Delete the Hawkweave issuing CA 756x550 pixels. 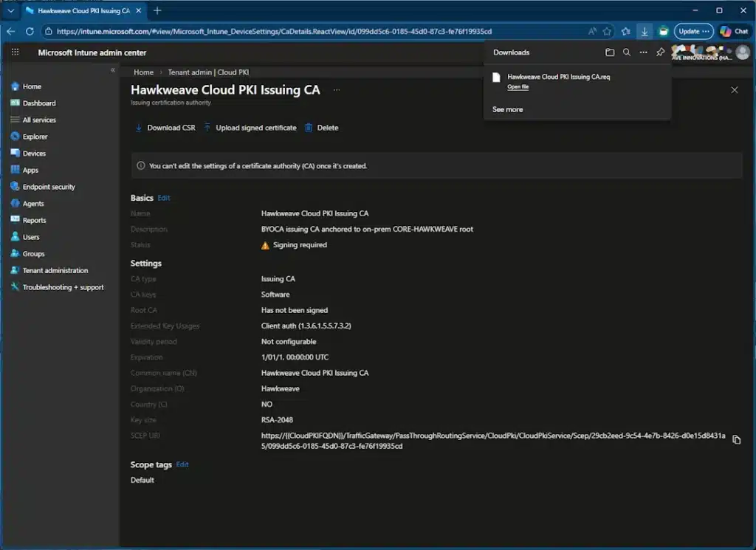[321, 128]
